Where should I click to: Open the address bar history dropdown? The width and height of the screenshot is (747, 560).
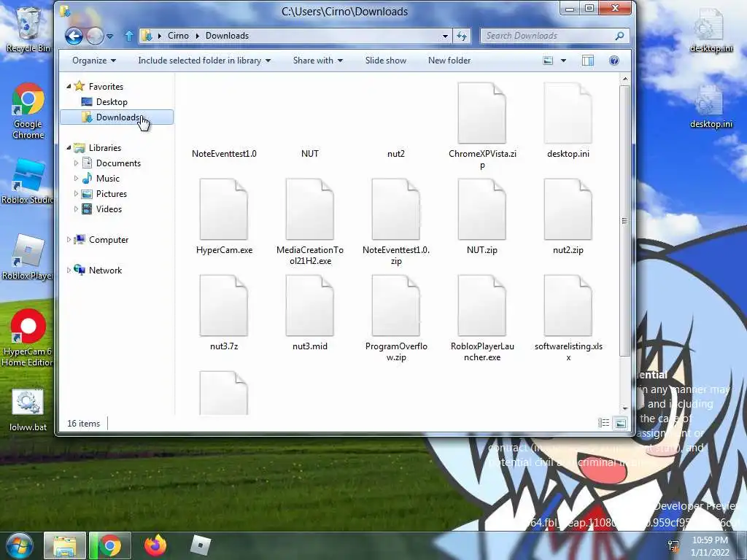pos(445,36)
